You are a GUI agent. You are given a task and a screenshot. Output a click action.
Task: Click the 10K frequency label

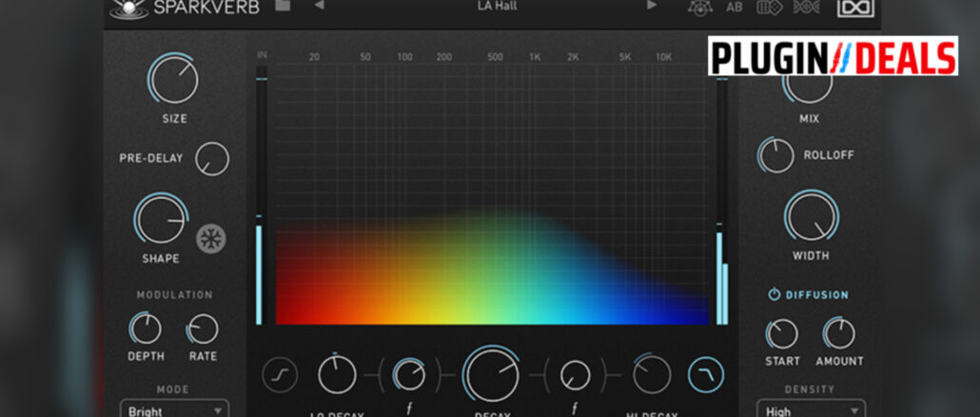pyautogui.click(x=664, y=57)
